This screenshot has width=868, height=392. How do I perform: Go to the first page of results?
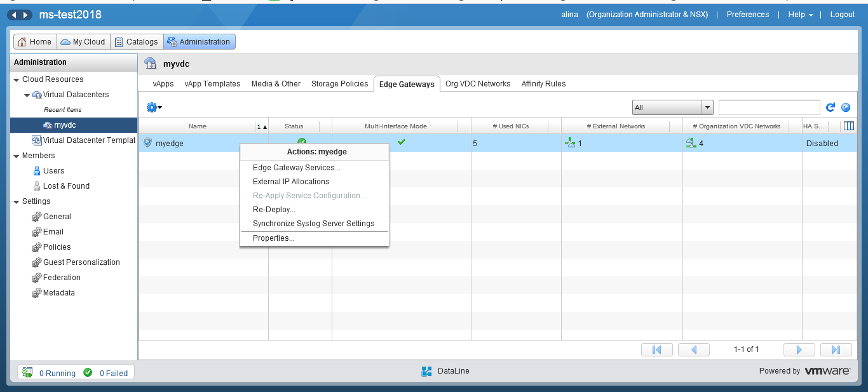pos(657,349)
